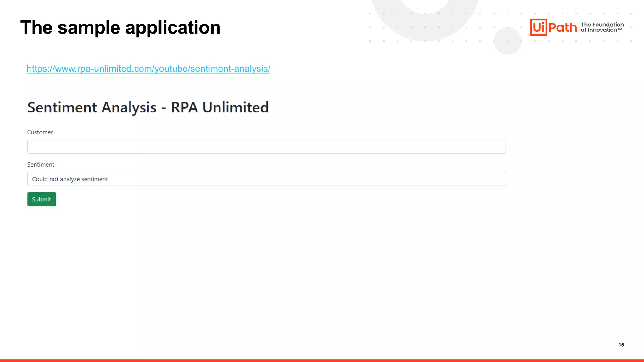
Task: Click the 'Customer' field label
Action: [40, 132]
